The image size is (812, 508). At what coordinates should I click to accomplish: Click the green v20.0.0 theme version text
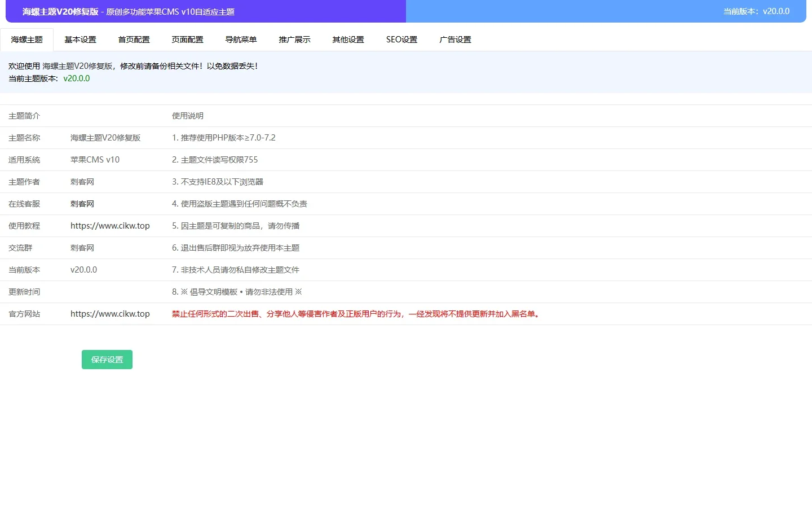(77, 78)
